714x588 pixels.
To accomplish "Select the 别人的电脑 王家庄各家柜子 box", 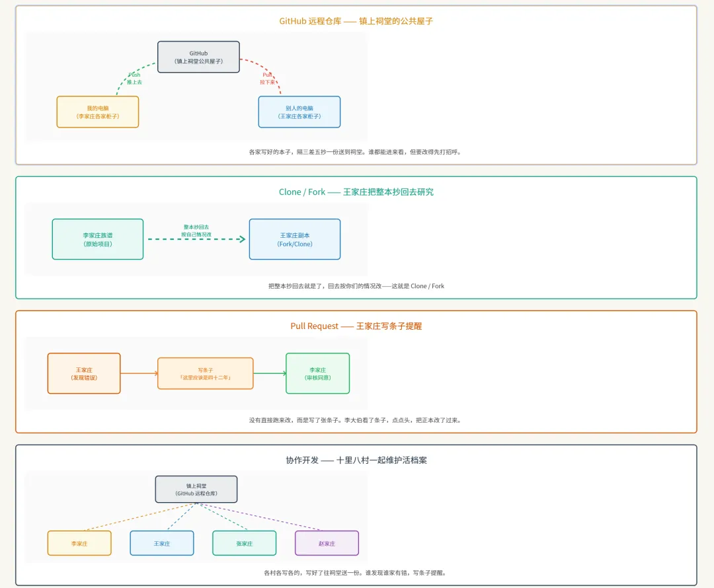I will coord(299,112).
